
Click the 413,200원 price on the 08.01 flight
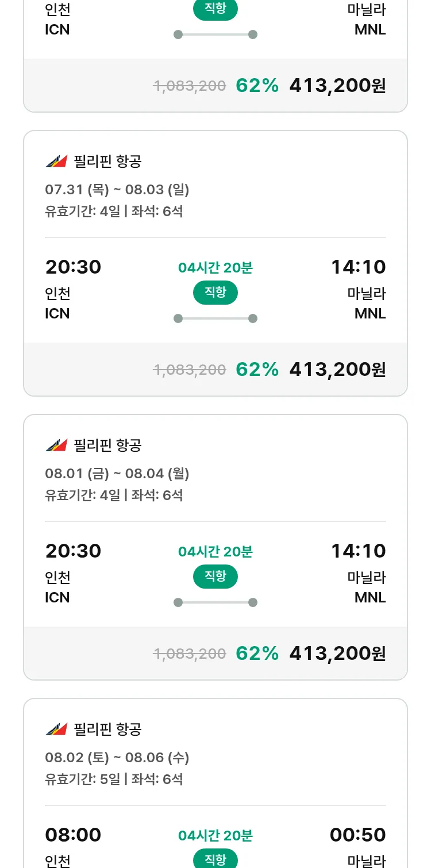point(337,653)
